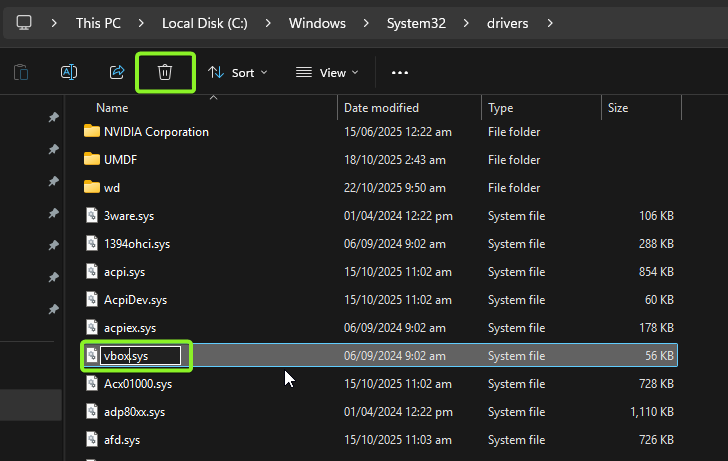Screen dimensions: 728x461
Task: Select the NVIDIA Corporation folder icon
Action: point(92,131)
